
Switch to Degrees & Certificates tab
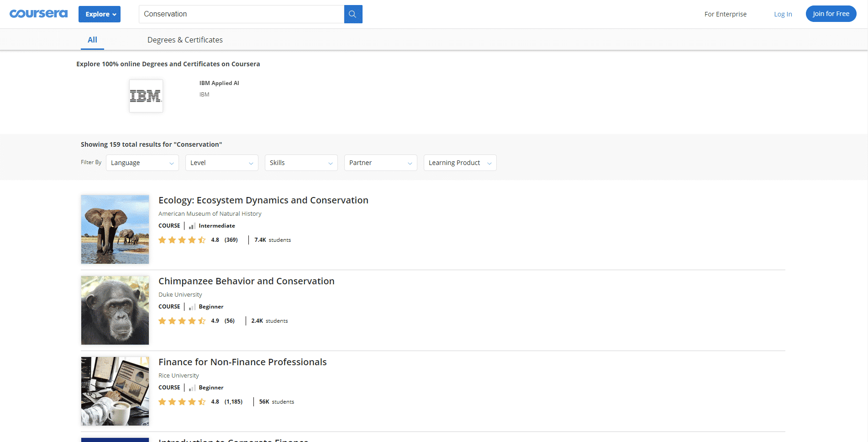(185, 40)
